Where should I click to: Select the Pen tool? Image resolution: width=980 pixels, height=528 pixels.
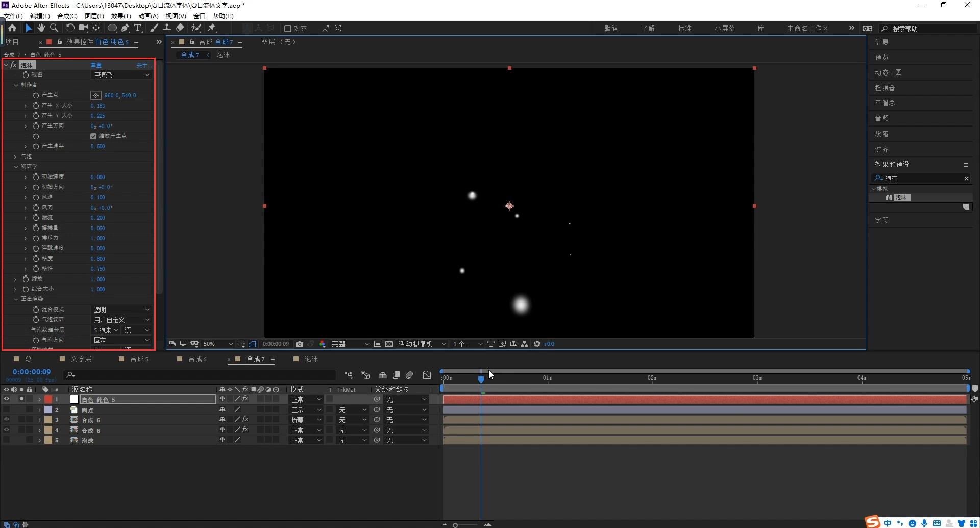point(125,28)
